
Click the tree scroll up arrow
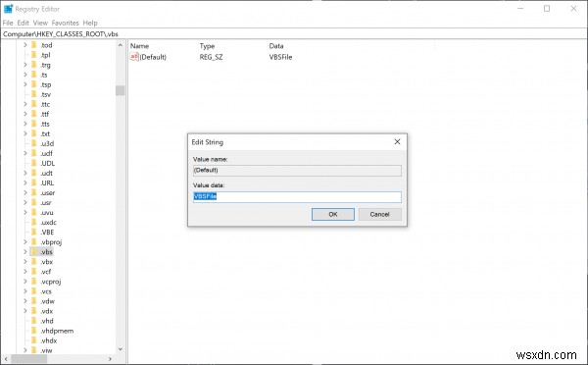[x=120, y=45]
